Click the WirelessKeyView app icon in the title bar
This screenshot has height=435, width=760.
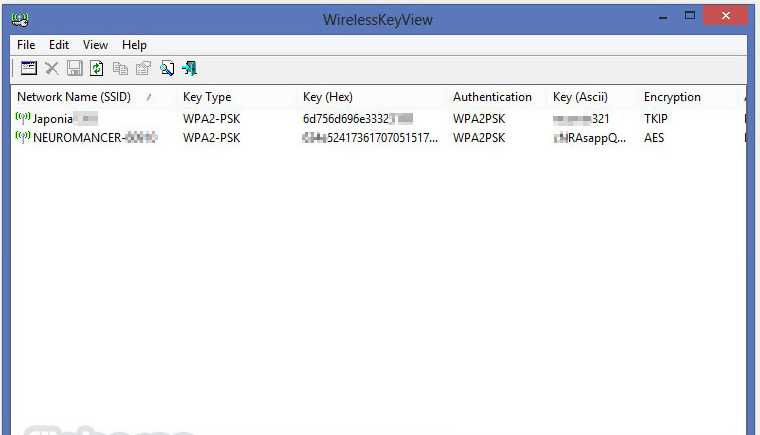pos(20,19)
